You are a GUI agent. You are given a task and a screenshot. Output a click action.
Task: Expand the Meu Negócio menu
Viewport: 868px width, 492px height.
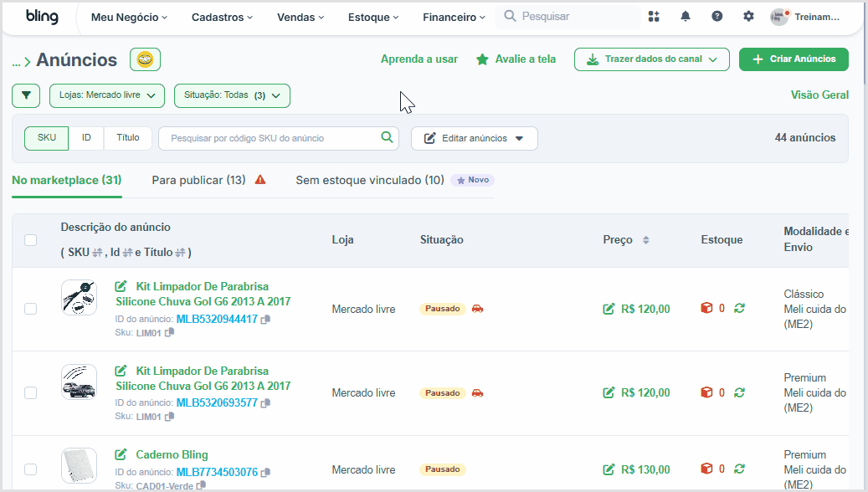129,18
